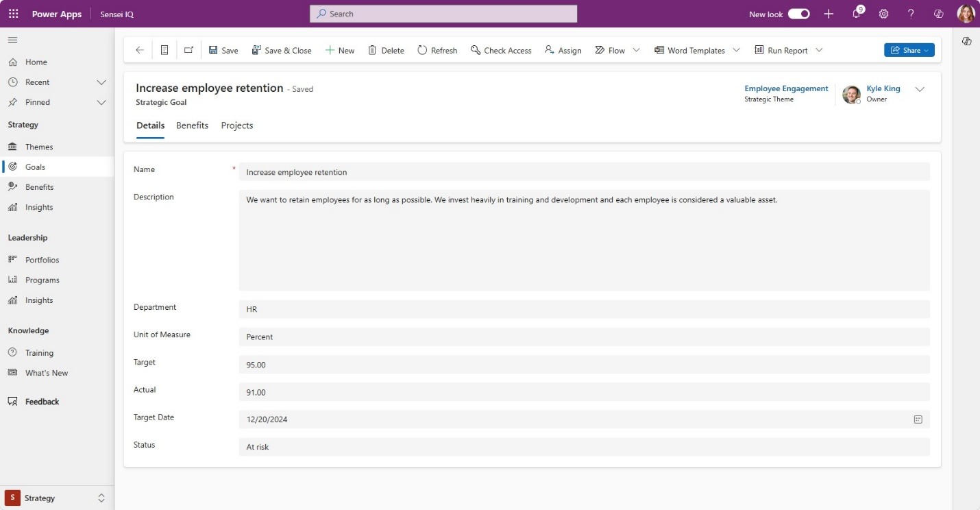980x510 pixels.
Task: Refresh the form
Action: point(437,50)
